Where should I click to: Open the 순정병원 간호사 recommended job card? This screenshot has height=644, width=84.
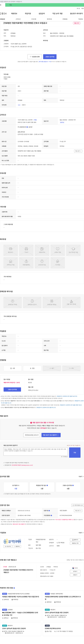(21, 614)
